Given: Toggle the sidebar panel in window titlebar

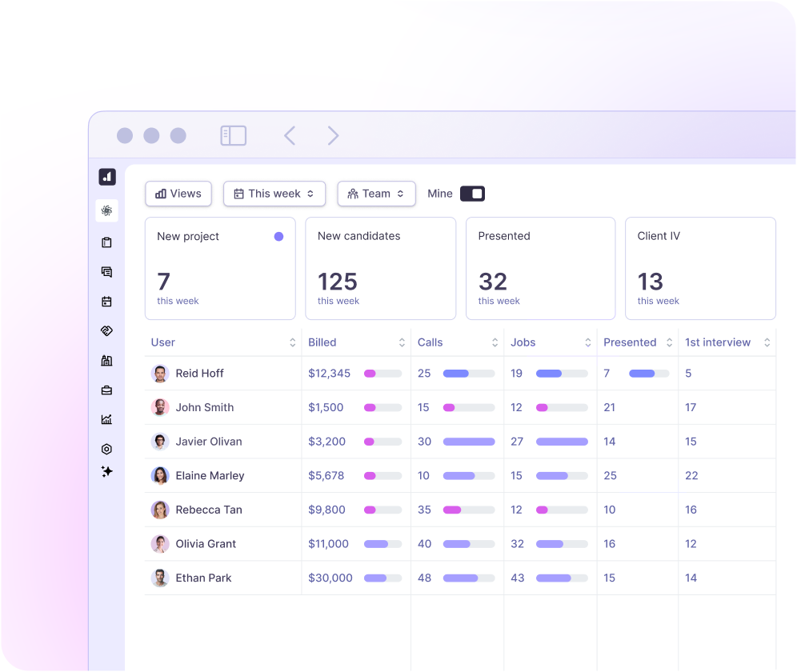Looking at the screenshot, I should (x=233, y=136).
